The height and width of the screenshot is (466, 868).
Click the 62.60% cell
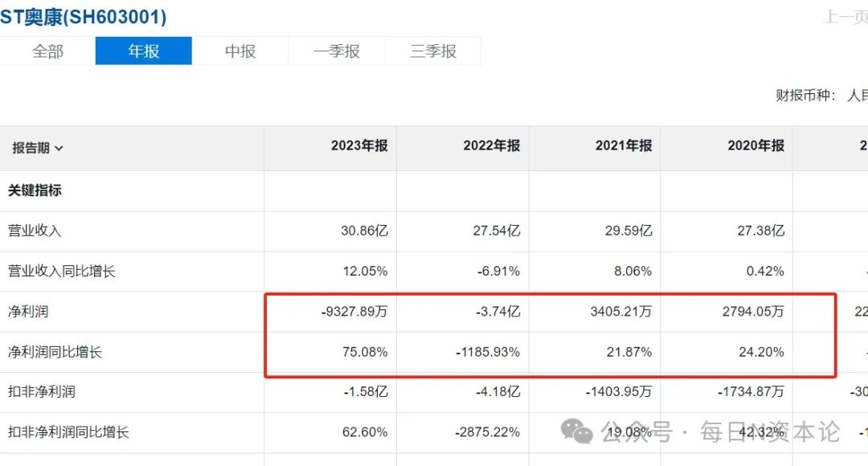coord(366,432)
